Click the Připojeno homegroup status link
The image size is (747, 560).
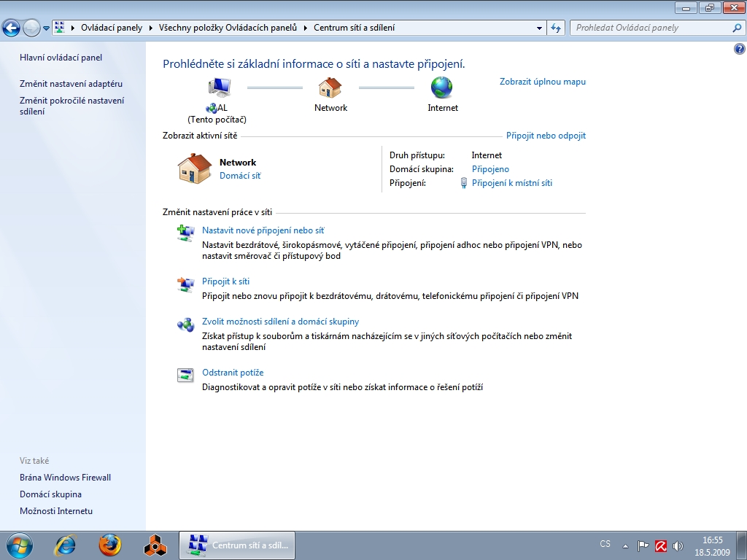pyautogui.click(x=490, y=169)
